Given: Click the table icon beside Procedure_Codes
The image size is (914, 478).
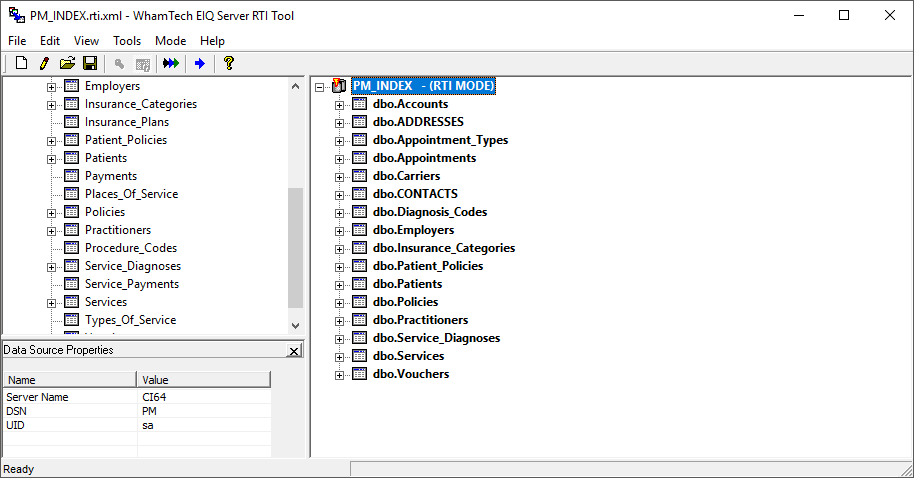Looking at the screenshot, I should [x=71, y=247].
